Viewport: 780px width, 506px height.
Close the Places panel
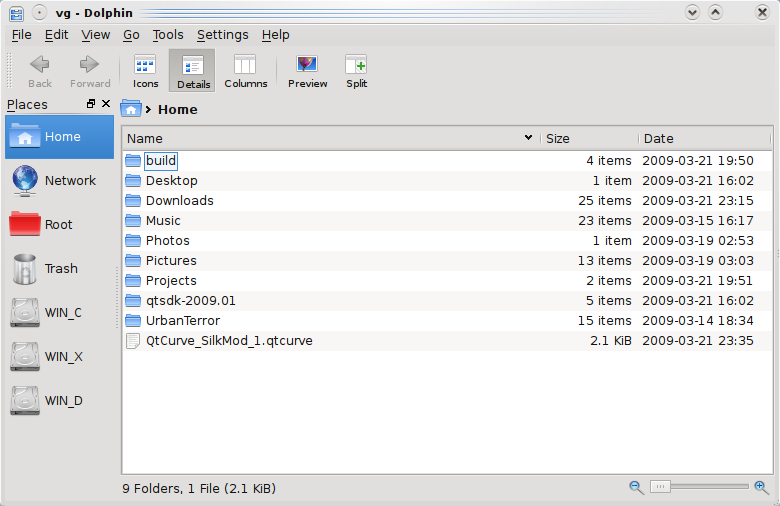pyautogui.click(x=106, y=103)
